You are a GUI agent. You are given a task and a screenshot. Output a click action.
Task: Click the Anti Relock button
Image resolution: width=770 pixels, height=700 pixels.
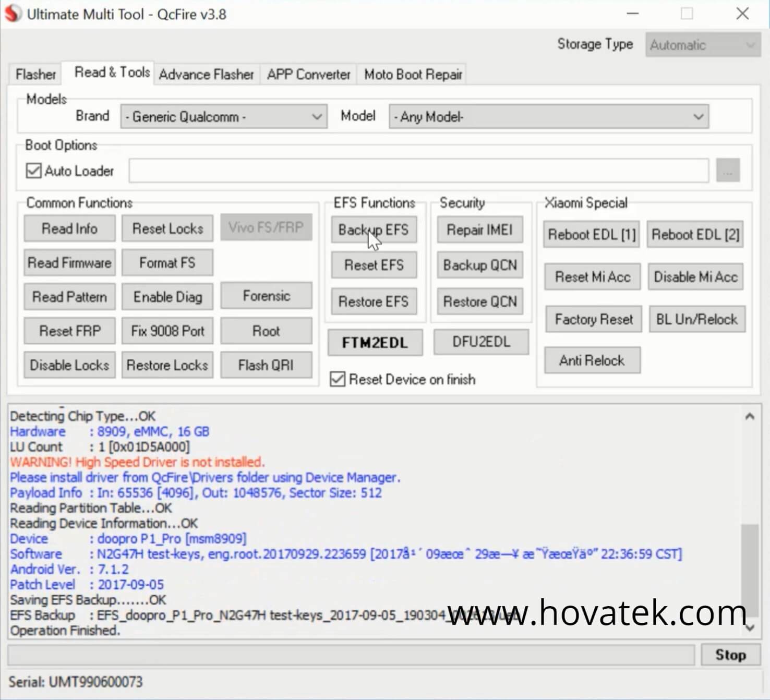(x=592, y=360)
